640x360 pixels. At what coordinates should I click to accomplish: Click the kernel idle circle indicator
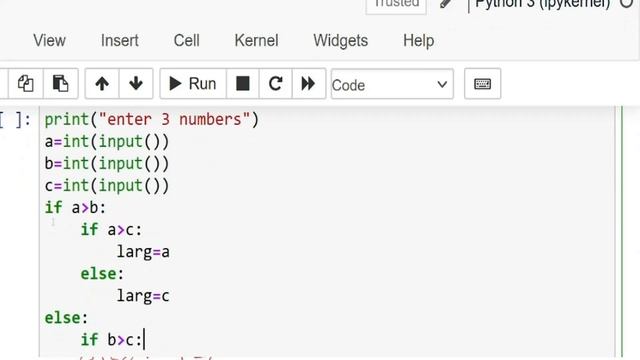(627, 3)
